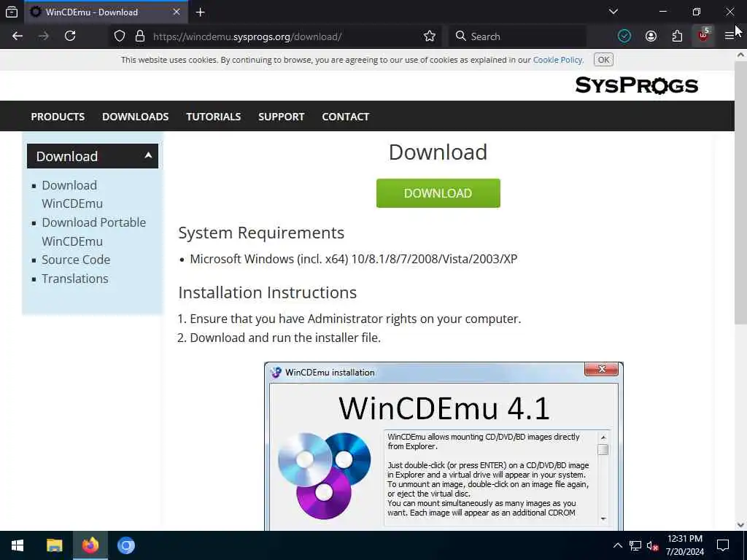This screenshot has width=747, height=560.
Task: Open Download WinCDEmu sidebar link
Action: pyautogui.click(x=72, y=194)
